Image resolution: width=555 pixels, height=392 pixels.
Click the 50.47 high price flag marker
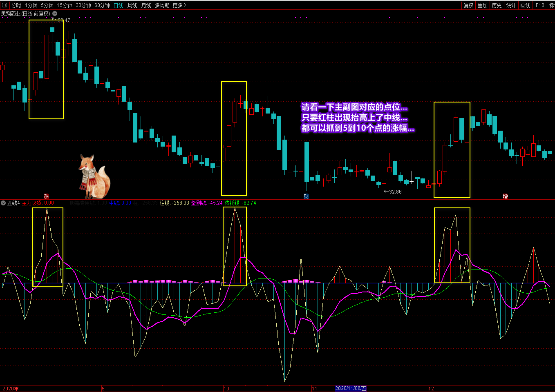click(60, 20)
